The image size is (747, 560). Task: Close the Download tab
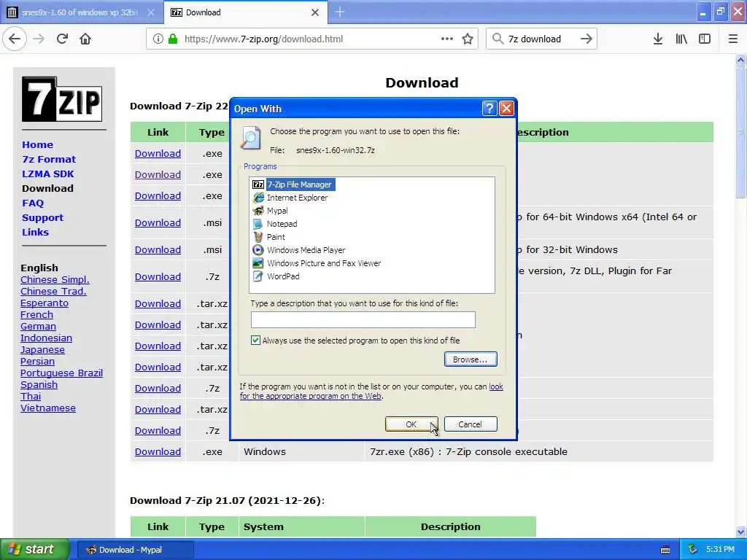(x=315, y=12)
